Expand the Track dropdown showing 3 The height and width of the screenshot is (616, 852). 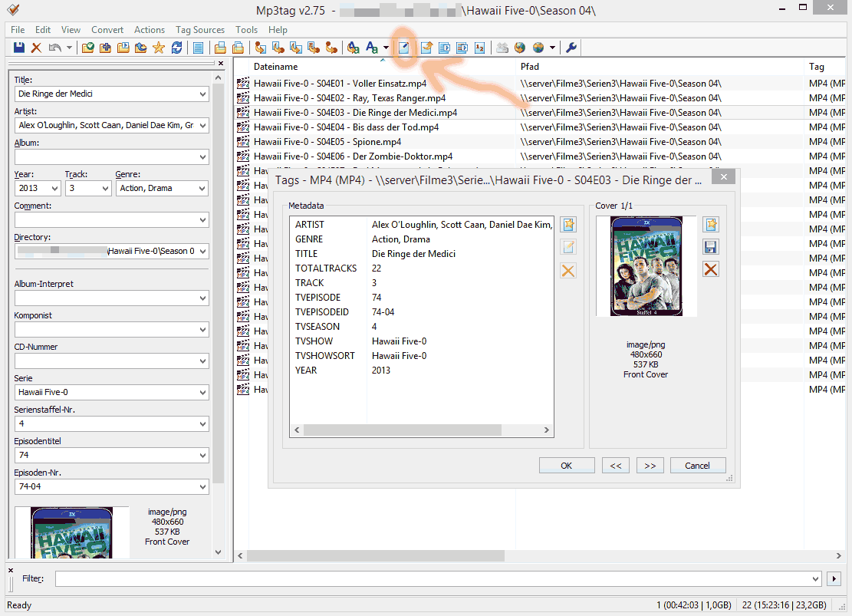click(105, 189)
